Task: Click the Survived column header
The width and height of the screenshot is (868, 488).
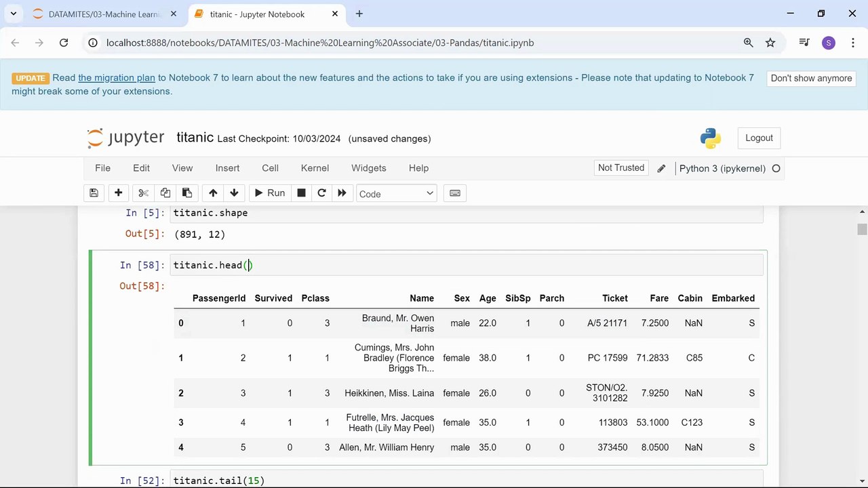Action: tap(273, 298)
